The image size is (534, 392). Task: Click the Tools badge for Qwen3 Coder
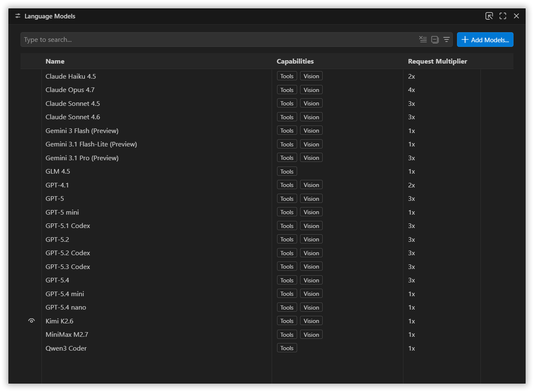tap(287, 348)
